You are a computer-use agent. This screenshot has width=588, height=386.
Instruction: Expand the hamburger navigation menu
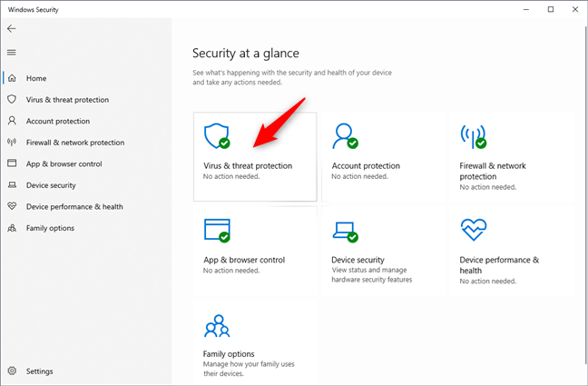(12, 53)
